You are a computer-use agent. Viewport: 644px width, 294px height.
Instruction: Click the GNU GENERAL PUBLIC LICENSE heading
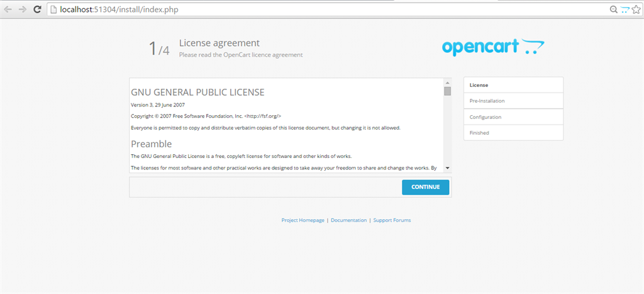(x=197, y=93)
